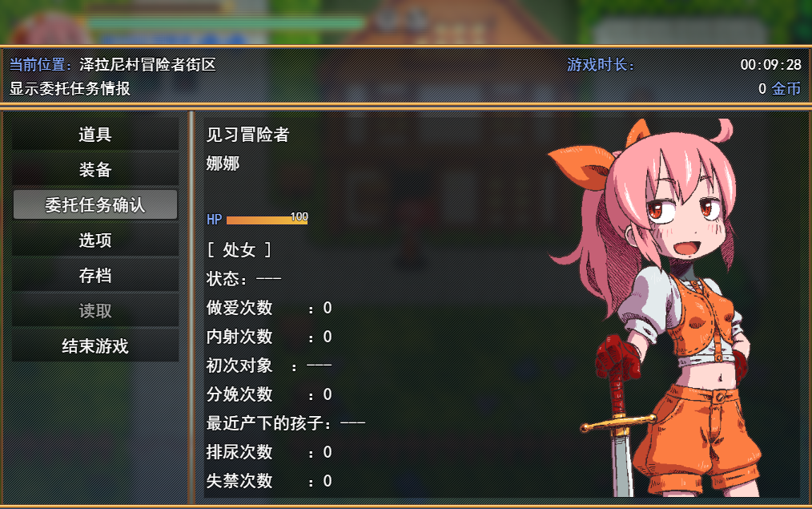The width and height of the screenshot is (812, 509).
Task: Click the greyed-out 读取 load entry
Action: click(95, 310)
